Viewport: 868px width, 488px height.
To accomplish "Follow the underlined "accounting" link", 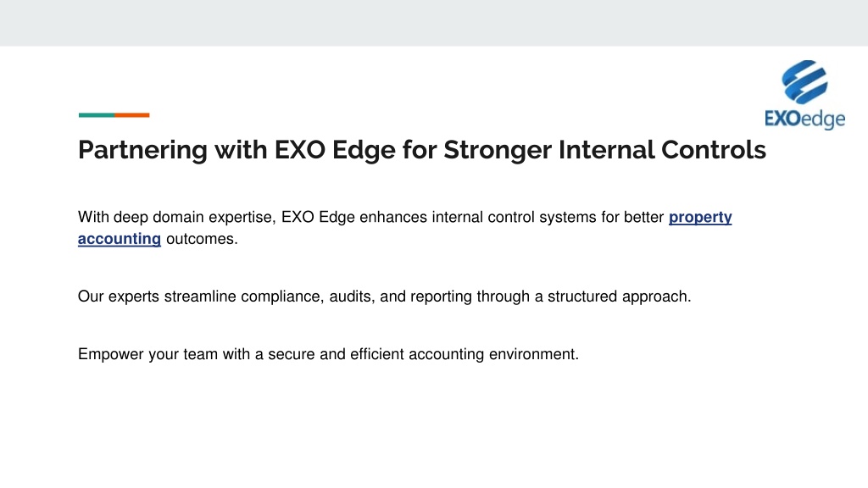I will tap(119, 239).
